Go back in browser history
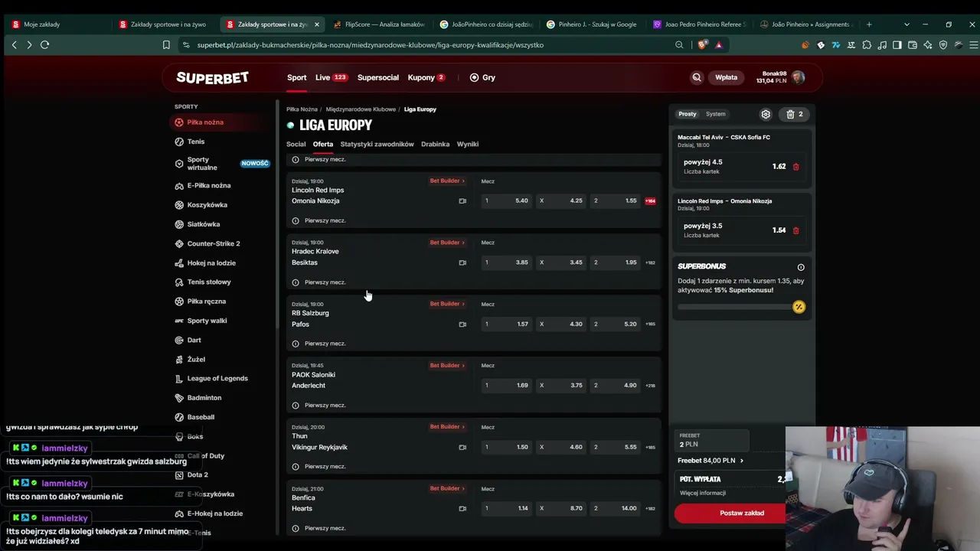Screen dimensions: 980x551 click(x=14, y=45)
